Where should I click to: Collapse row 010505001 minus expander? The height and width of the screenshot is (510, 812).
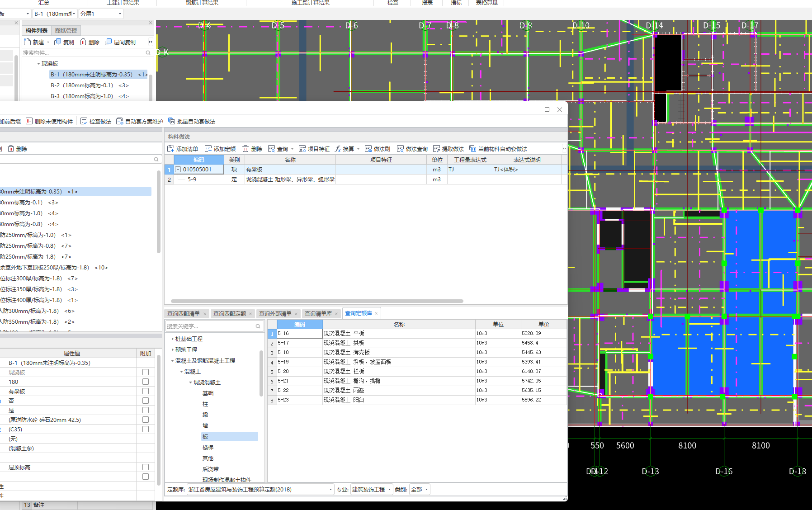point(178,170)
